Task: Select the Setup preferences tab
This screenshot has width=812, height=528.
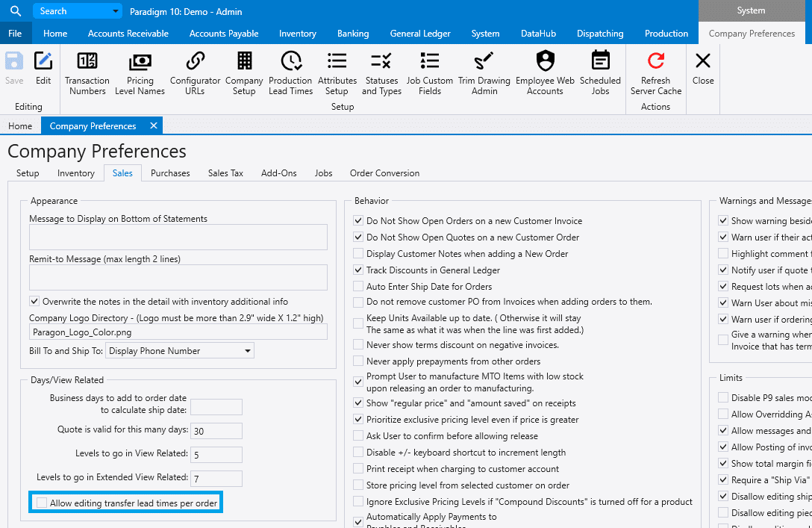Action: click(x=28, y=173)
